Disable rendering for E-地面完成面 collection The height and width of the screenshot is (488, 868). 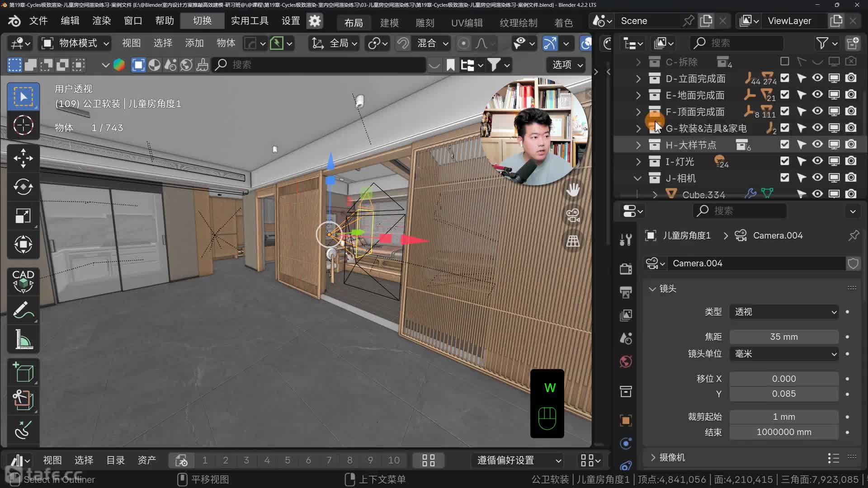851,94
